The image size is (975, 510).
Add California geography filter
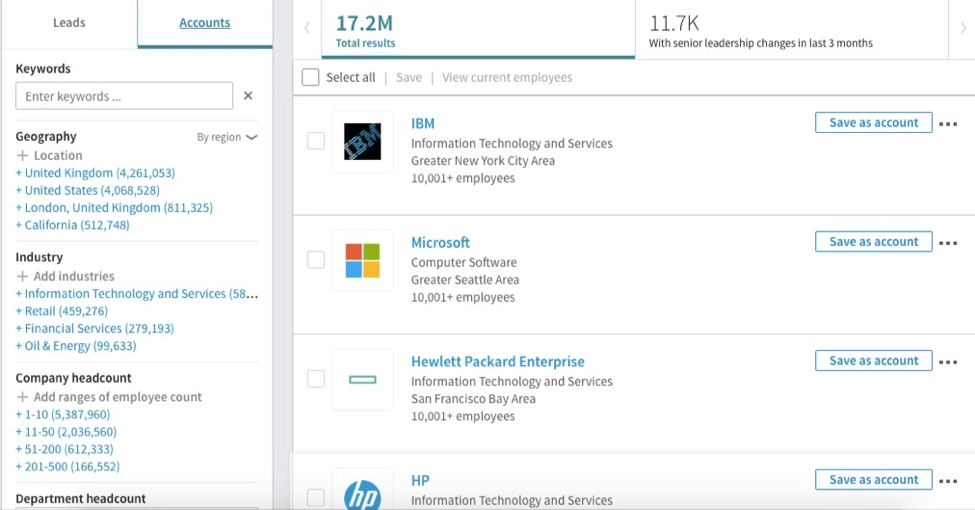click(x=73, y=225)
